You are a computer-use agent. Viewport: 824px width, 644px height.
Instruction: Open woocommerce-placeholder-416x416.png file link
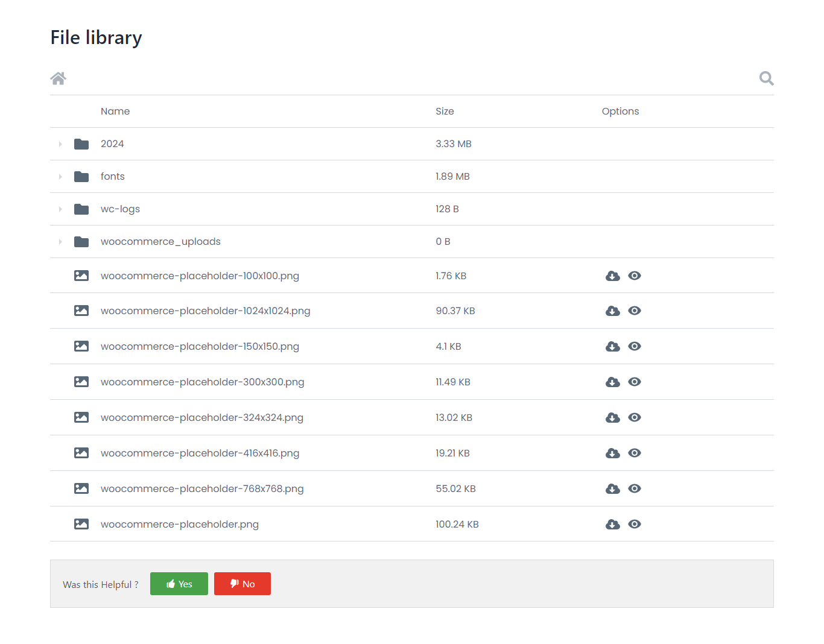[200, 453]
